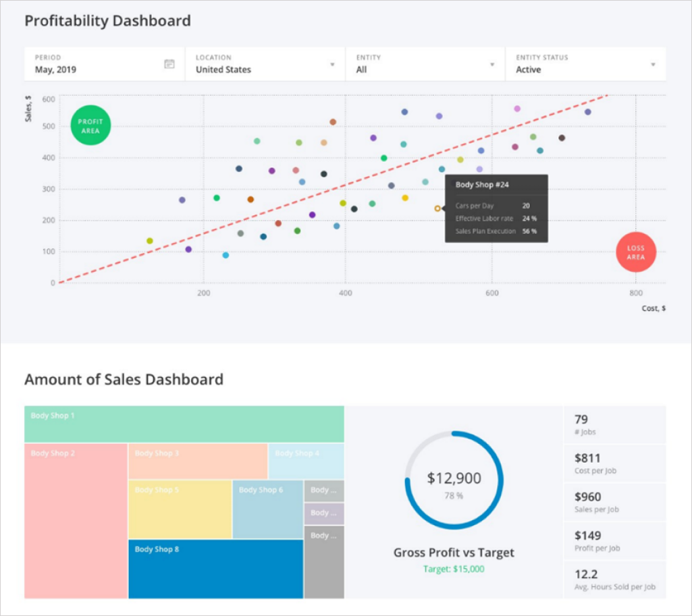Open the Entity dropdown set to All

pos(425,64)
